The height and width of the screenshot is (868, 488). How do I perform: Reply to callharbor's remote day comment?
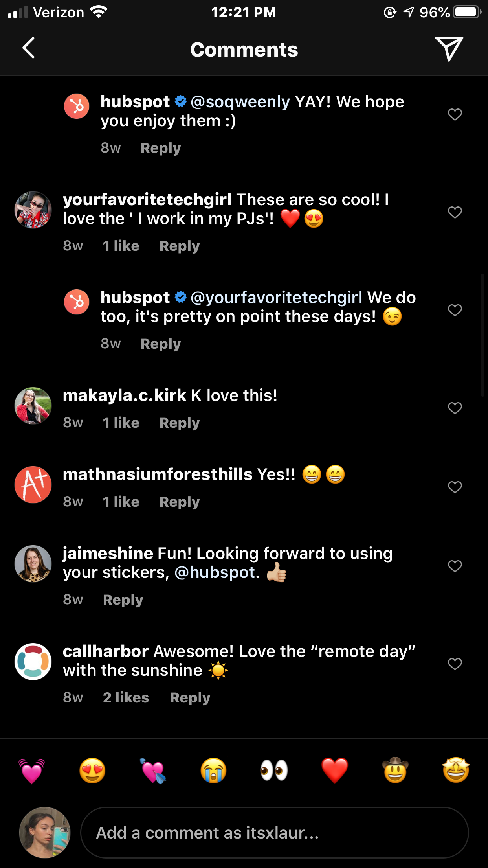coord(190,698)
